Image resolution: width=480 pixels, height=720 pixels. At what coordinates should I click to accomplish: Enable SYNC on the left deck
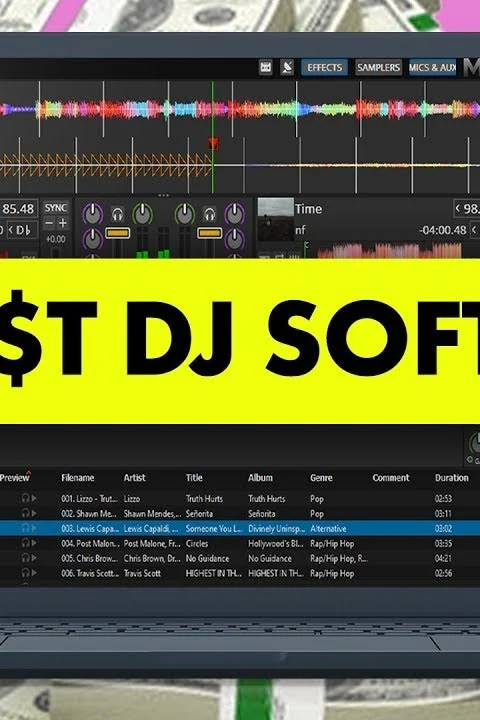point(56,208)
